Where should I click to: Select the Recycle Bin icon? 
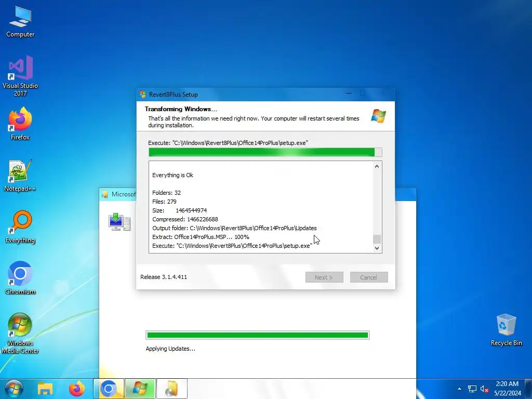pos(506,330)
